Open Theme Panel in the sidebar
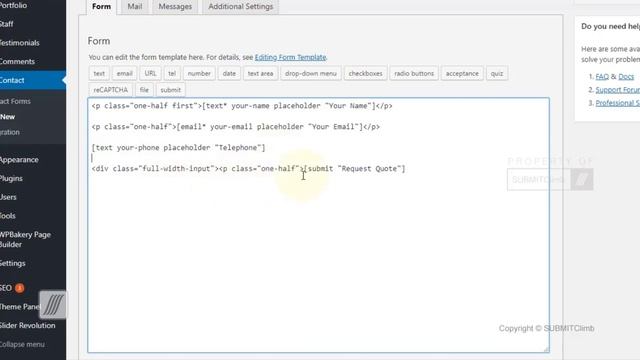This screenshot has width=640, height=360. point(19,307)
